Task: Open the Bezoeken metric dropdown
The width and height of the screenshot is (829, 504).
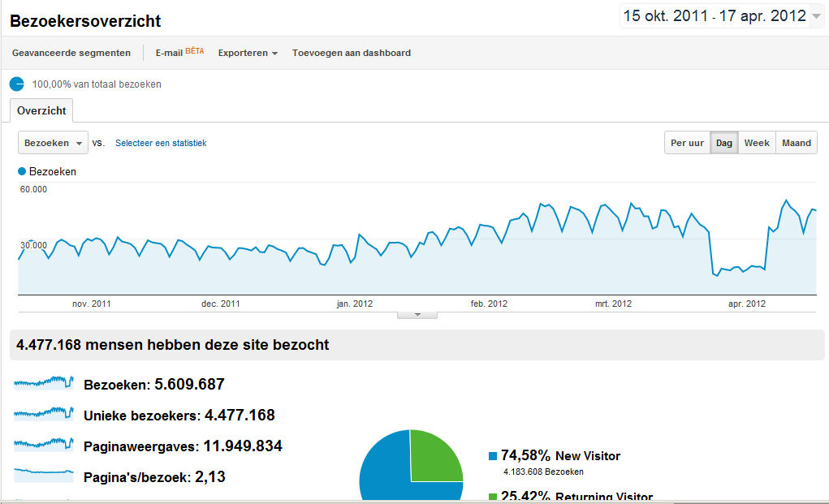Action: [53, 143]
